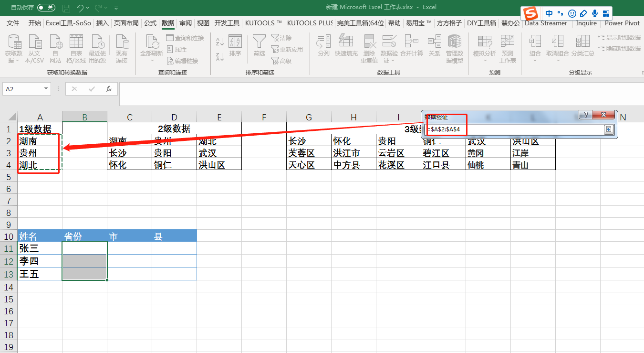
Task: Click the 从文本/CSV import icon
Action: click(34, 49)
